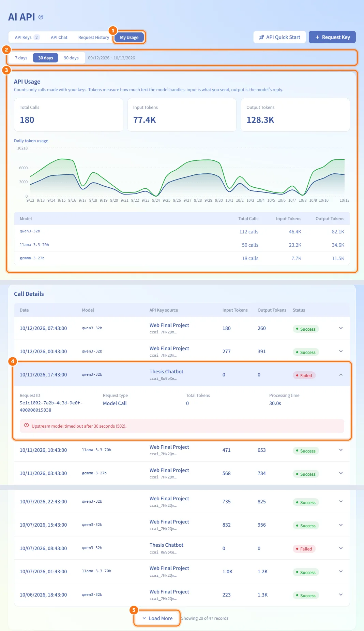Select the My Usage tab
364x631 pixels.
[129, 37]
